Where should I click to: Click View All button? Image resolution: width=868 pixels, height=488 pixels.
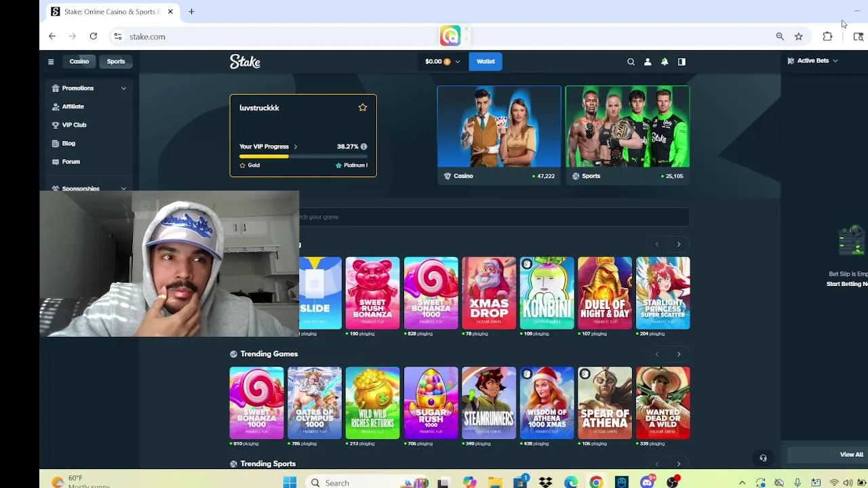tap(851, 455)
